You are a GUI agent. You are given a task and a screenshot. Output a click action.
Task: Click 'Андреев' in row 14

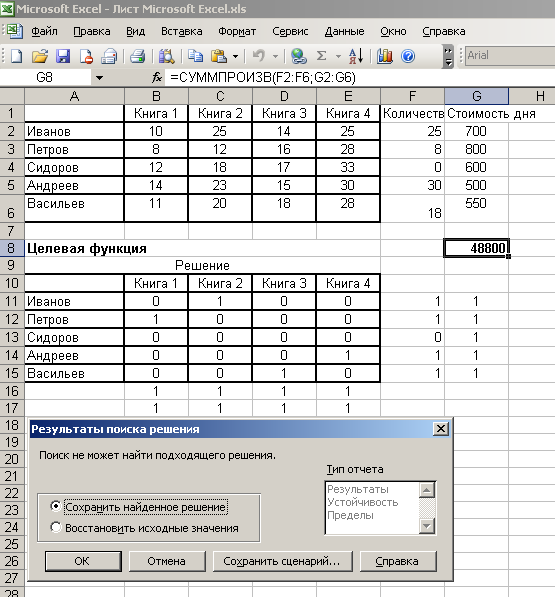75,355
